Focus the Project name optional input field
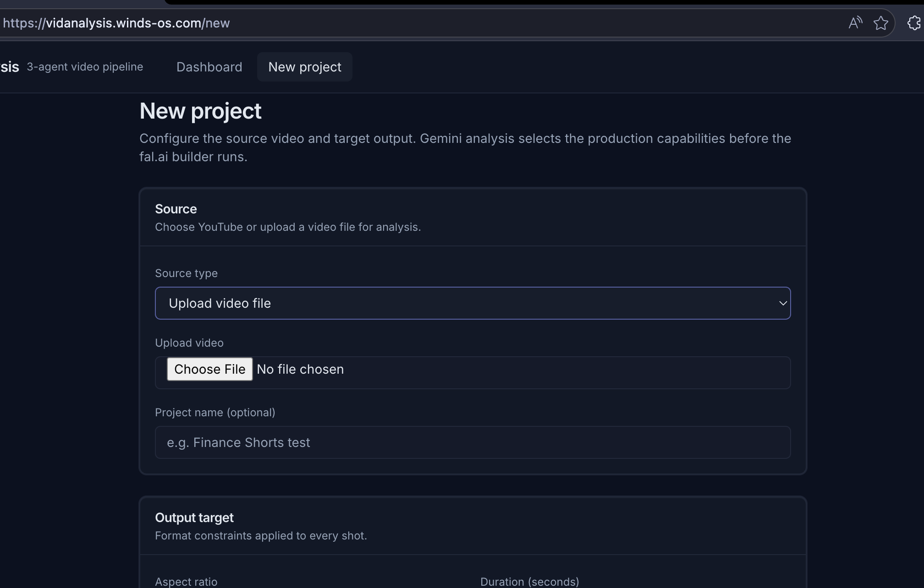 pyautogui.click(x=473, y=442)
